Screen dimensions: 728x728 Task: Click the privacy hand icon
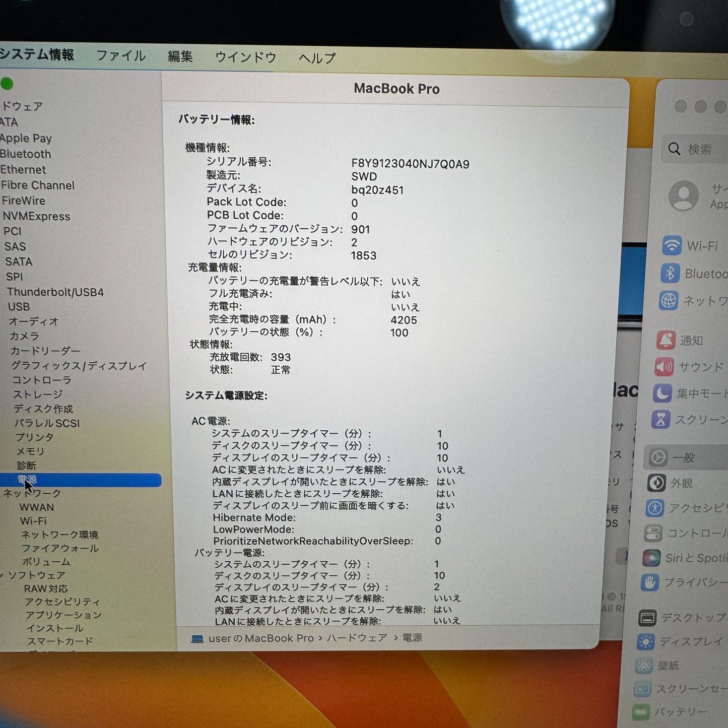(x=650, y=582)
